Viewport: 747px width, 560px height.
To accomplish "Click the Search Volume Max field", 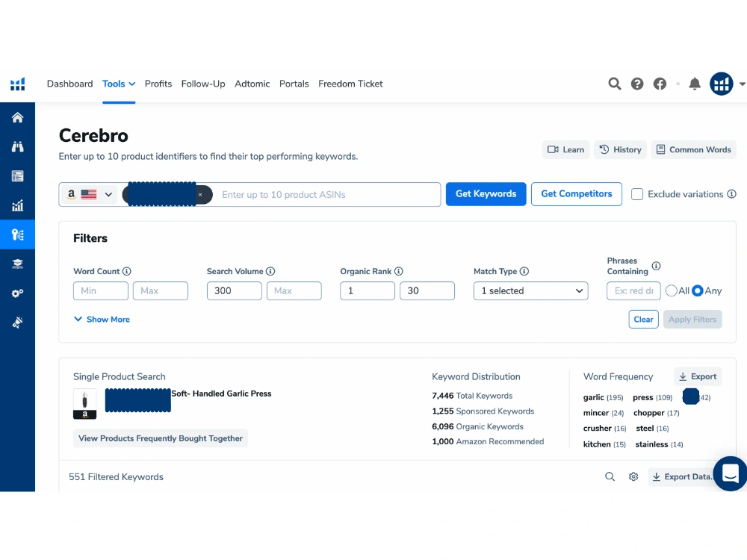I will (294, 290).
